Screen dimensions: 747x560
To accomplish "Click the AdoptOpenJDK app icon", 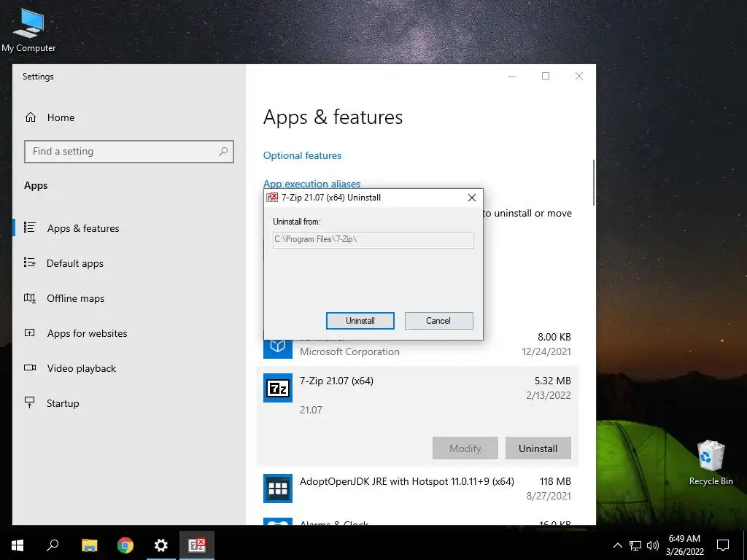I will 278,489.
